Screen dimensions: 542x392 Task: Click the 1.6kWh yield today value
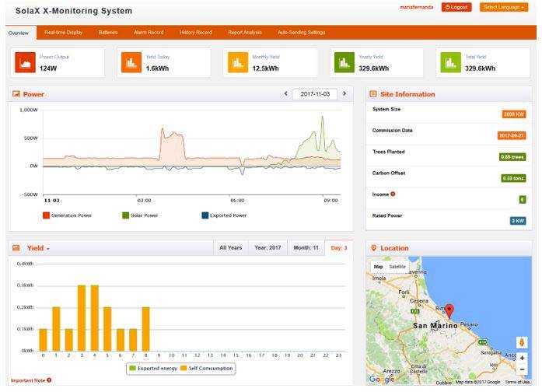157,68
